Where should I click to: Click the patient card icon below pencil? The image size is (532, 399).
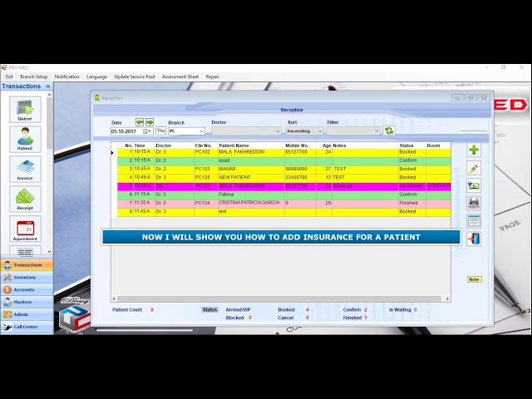(x=474, y=185)
